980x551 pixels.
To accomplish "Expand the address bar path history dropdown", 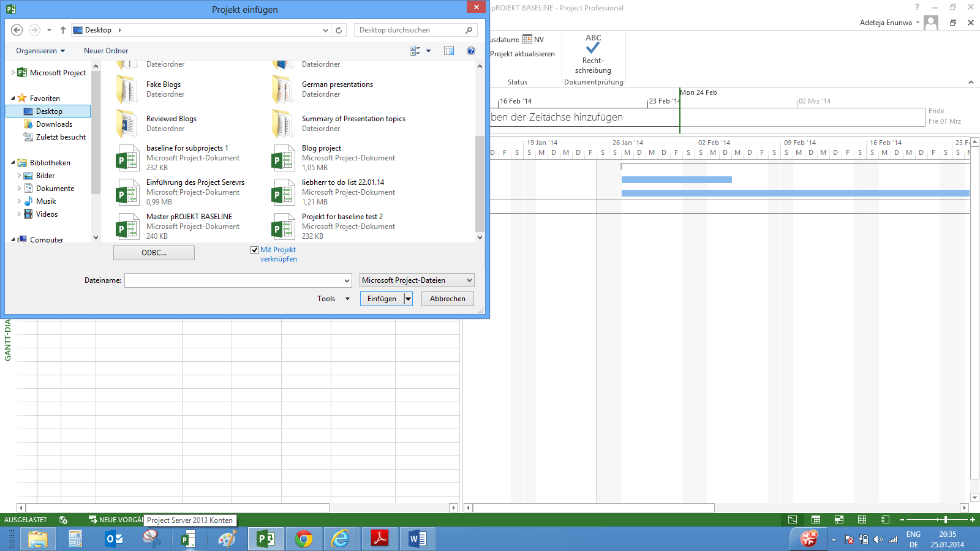I will coord(326,30).
